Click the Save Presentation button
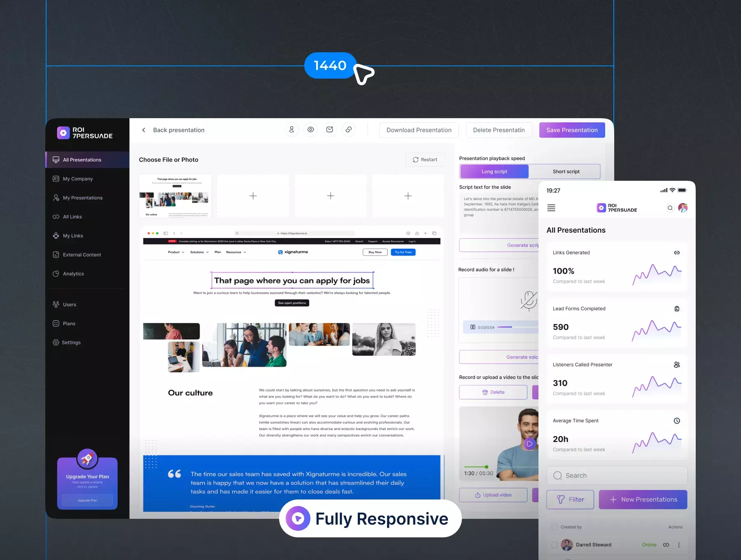This screenshot has height=560, width=741. 572,130
